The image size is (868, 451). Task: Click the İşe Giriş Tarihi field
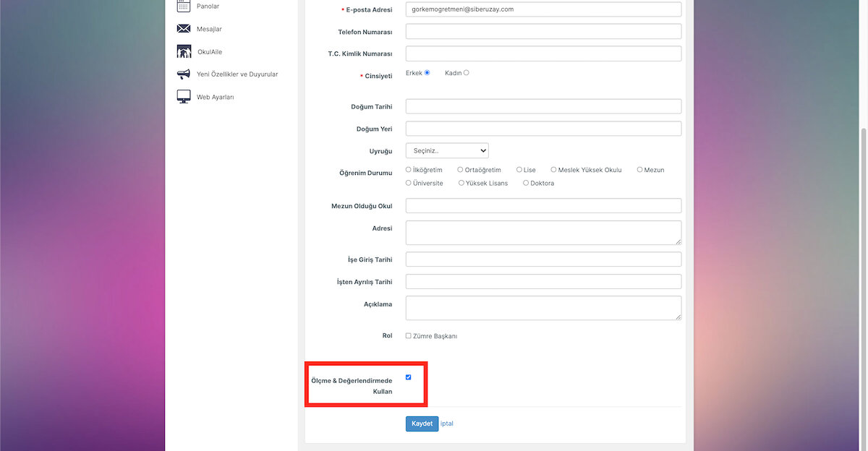[x=543, y=259]
